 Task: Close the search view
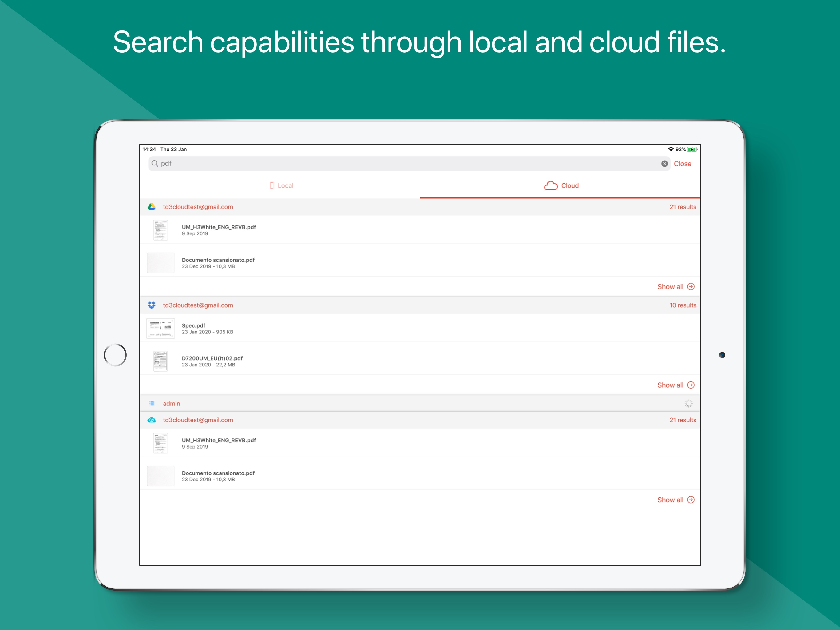682,164
